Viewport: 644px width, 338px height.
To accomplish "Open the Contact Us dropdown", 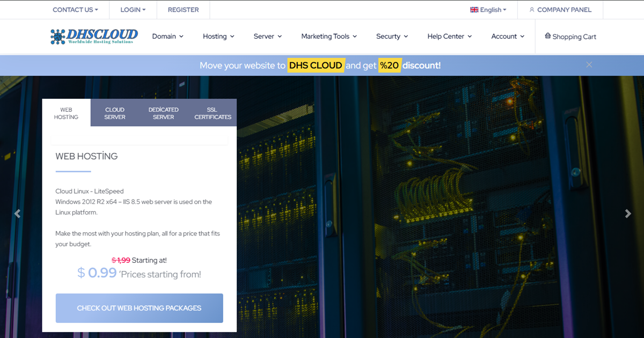I will coord(75,10).
